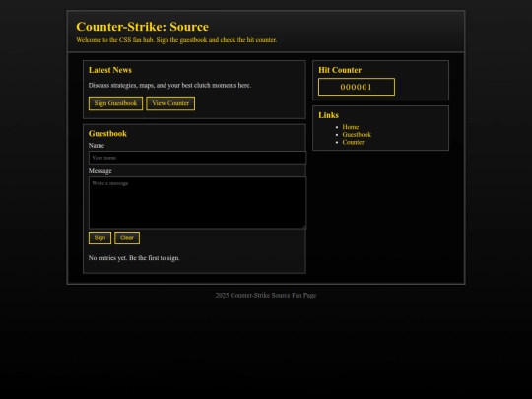Click into the Write a message textarea

197,203
